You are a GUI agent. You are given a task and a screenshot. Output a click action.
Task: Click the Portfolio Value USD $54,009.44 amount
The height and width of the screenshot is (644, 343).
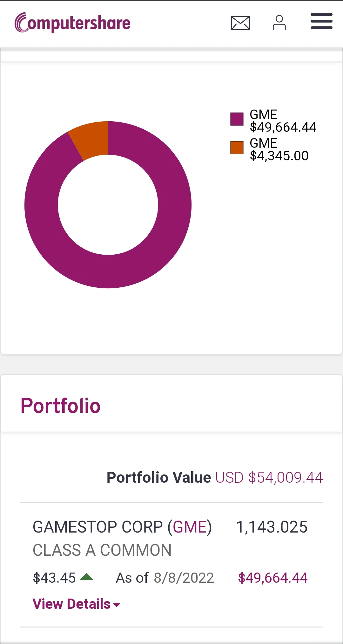tap(269, 477)
